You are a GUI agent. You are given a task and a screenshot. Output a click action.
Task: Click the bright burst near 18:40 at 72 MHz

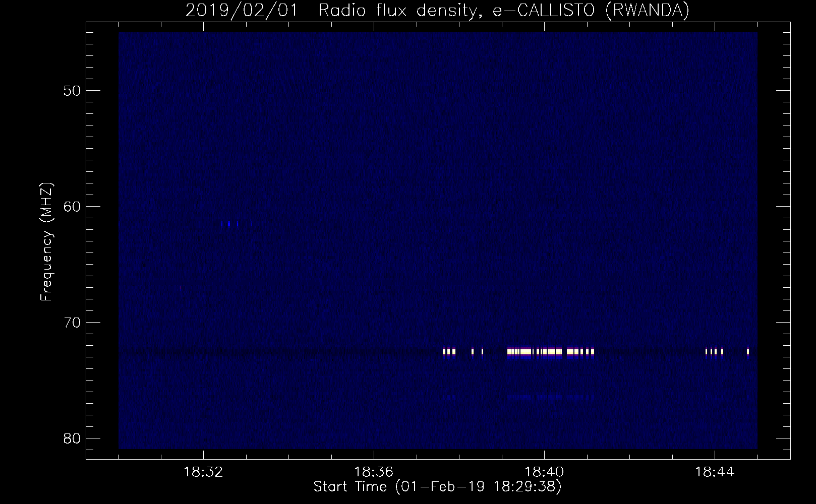551,352
